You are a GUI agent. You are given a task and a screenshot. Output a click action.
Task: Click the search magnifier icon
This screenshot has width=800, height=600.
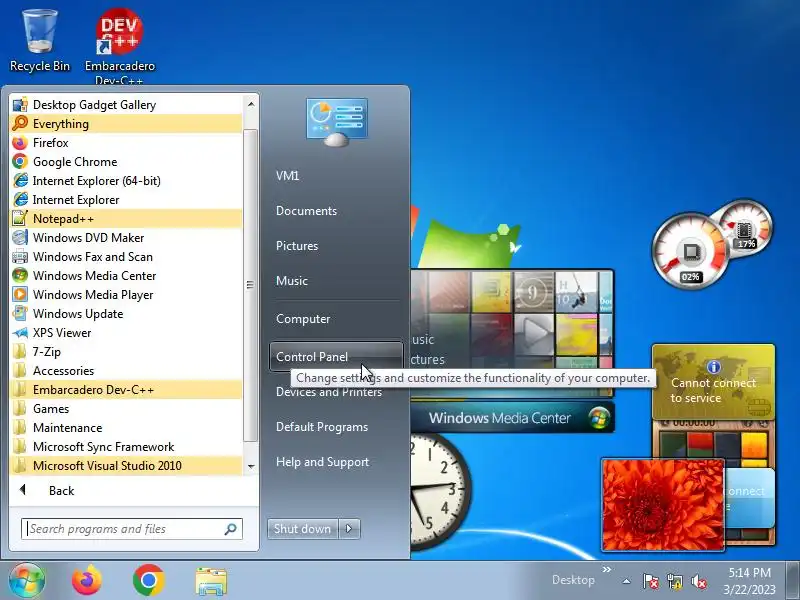tap(231, 529)
